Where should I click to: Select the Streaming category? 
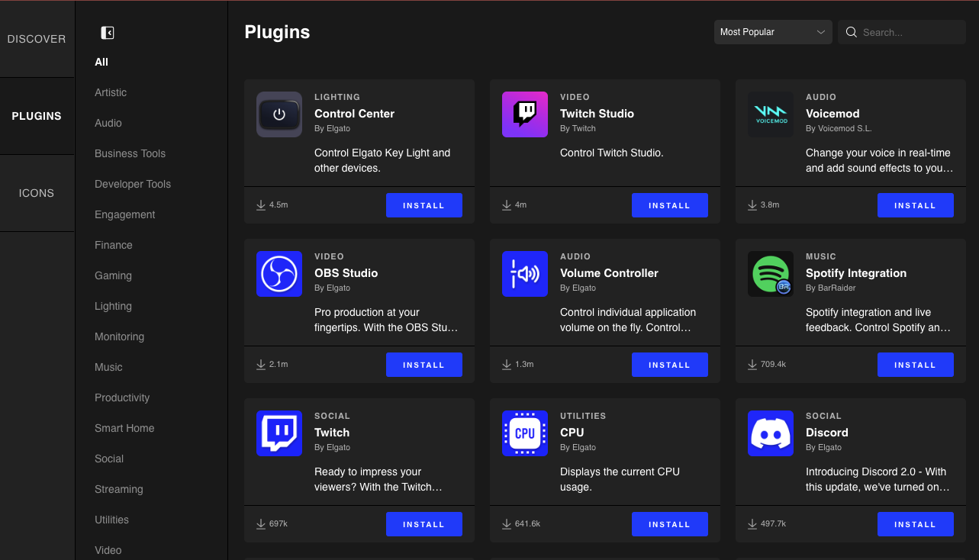point(118,489)
